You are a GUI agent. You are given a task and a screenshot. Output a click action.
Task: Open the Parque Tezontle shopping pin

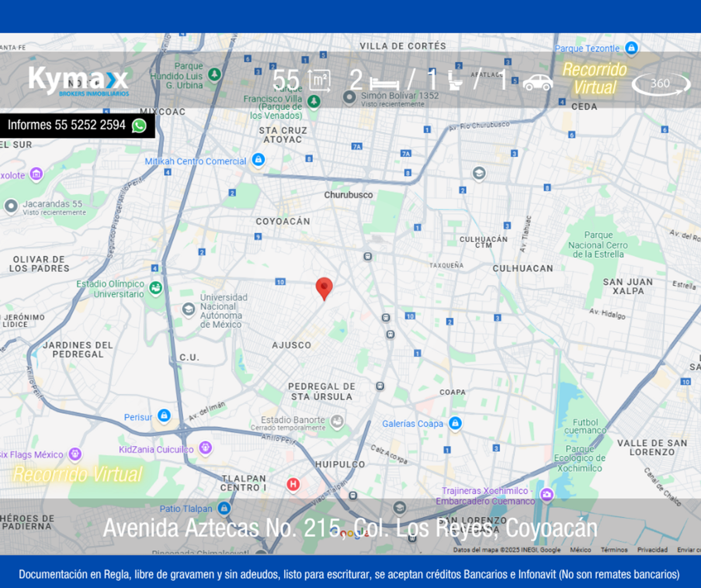631,48
